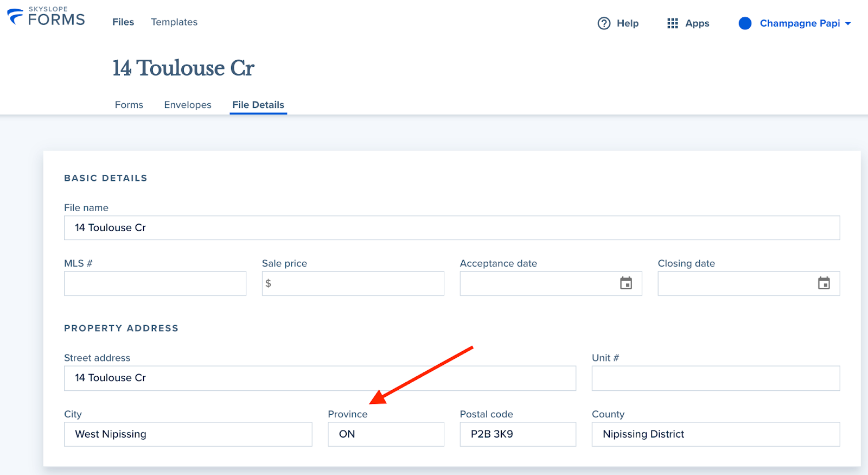The height and width of the screenshot is (475, 868).
Task: Click the Help link text
Action: click(628, 23)
